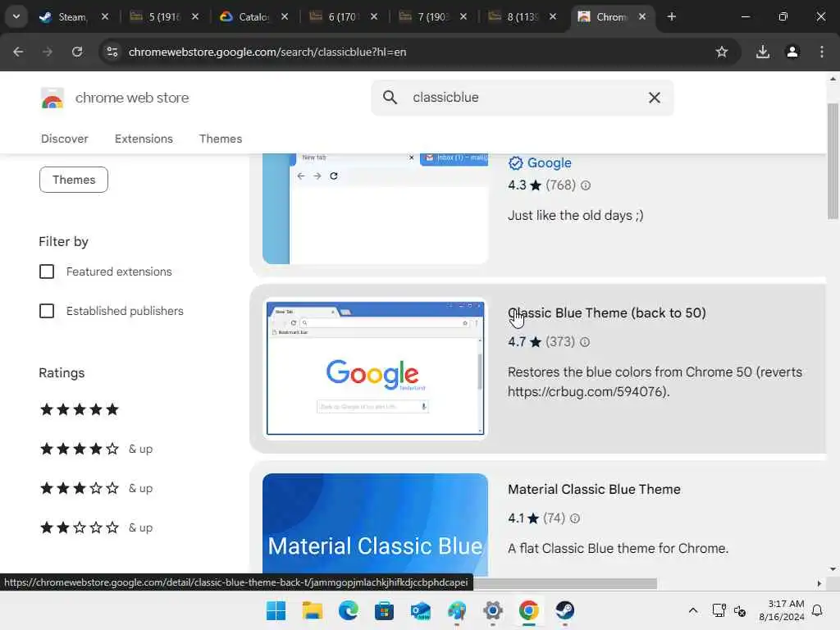Switch to the tab titled 8 (113
Screen dimensions: 840x630
click(514, 16)
